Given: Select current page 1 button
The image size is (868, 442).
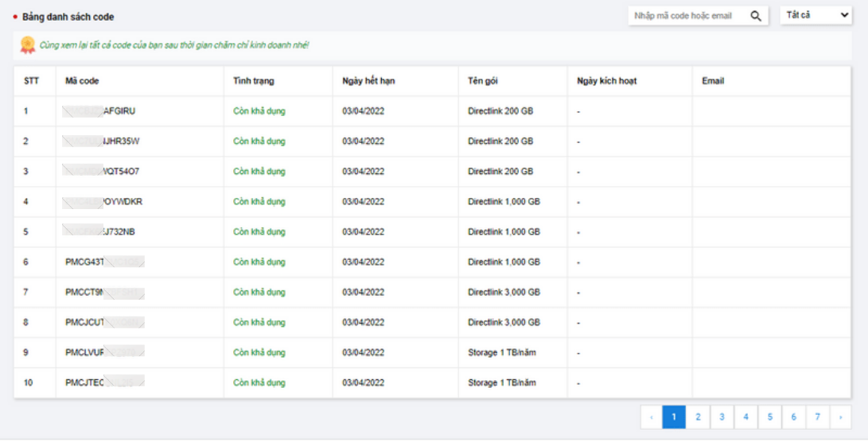Looking at the screenshot, I should (674, 417).
